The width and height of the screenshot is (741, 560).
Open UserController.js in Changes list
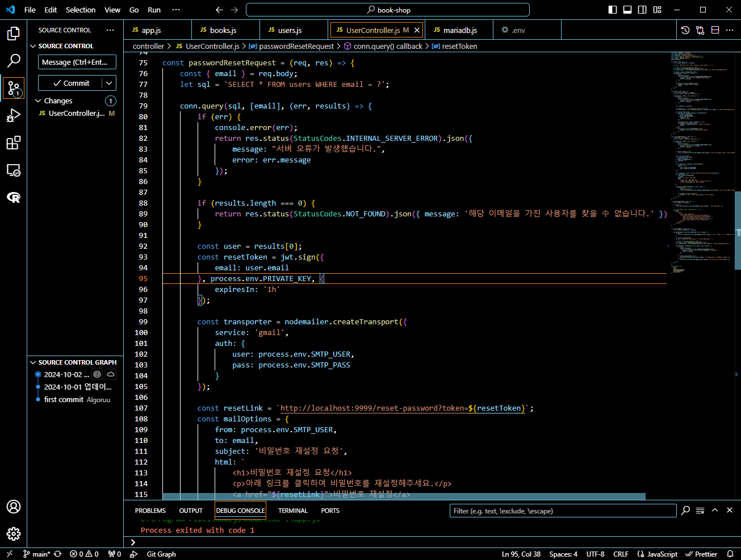coord(75,113)
